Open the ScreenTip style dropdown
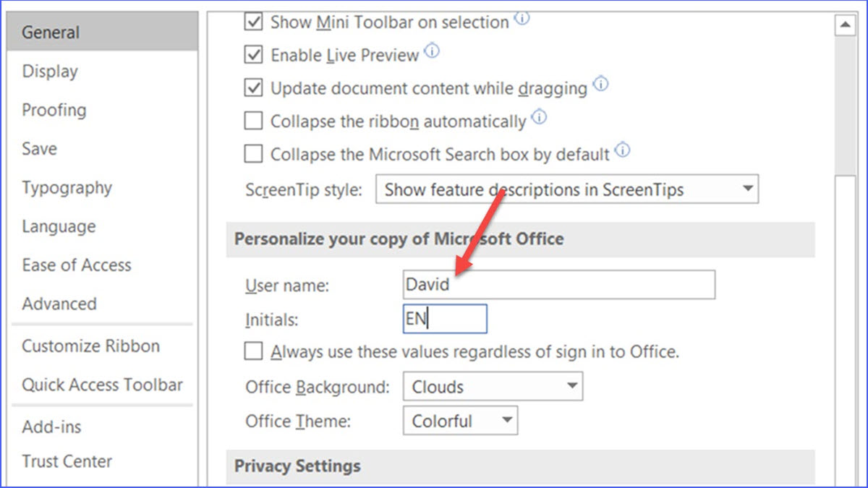This screenshot has height=488, width=868. click(x=748, y=189)
